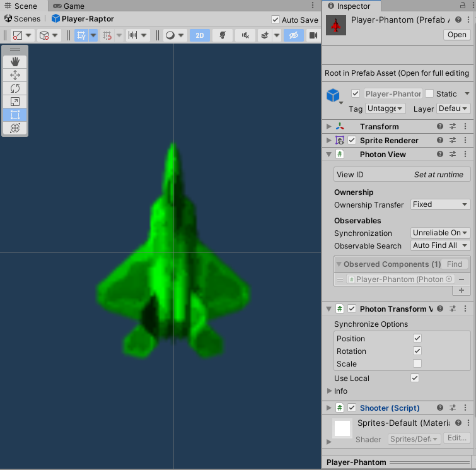
Task: Click Scenes breadcrumb
Action: [x=23, y=19]
